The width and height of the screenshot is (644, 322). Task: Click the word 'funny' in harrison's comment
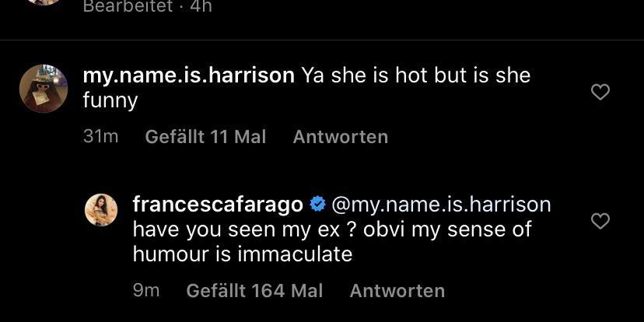point(110,101)
